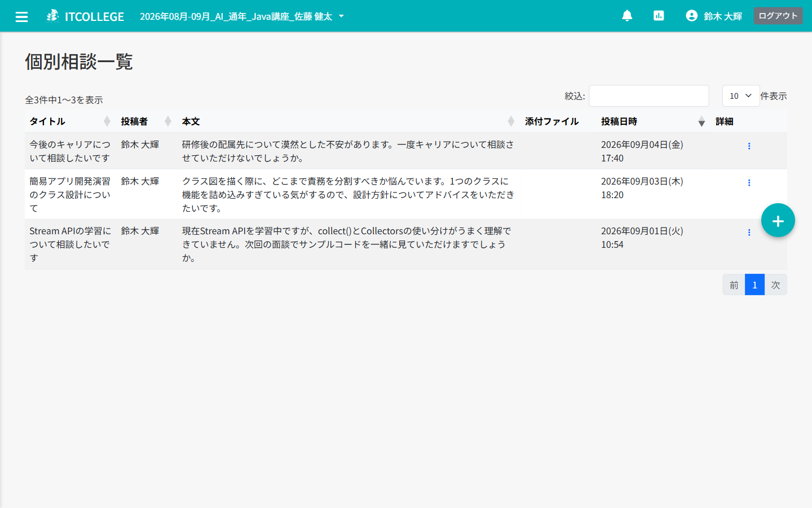Screen dimensions: 812x508
Task: Expand the course selector dropdown
Action: coord(242,16)
